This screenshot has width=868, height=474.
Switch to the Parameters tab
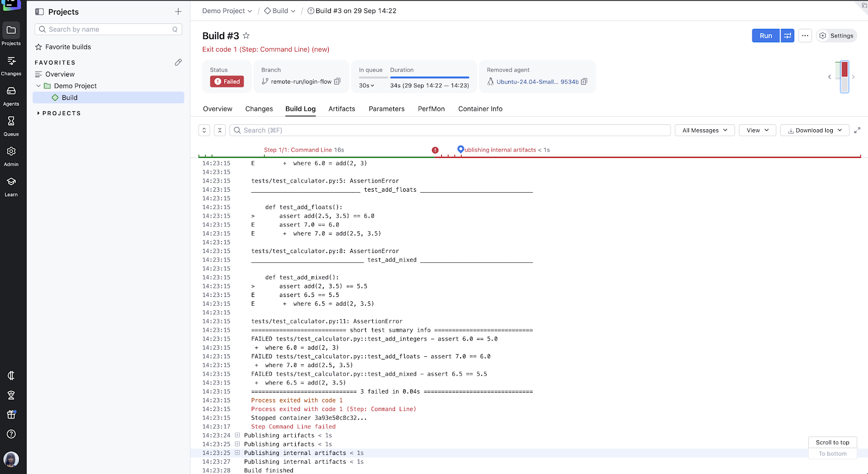click(386, 109)
